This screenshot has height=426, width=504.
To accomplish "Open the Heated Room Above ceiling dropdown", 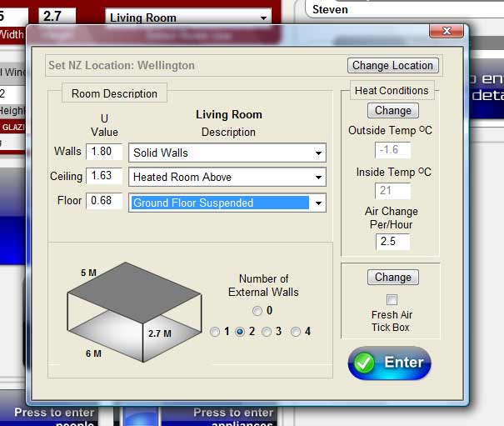I will click(x=318, y=178).
